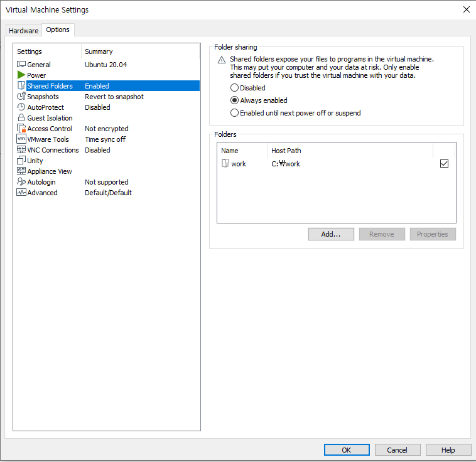The image size is (476, 462).
Task: Click the Settings column header
Action: click(47, 51)
